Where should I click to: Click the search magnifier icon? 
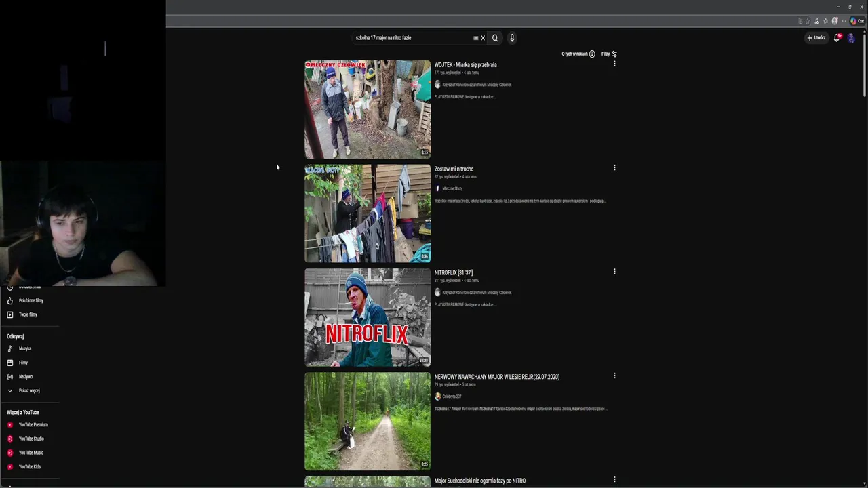click(x=495, y=38)
